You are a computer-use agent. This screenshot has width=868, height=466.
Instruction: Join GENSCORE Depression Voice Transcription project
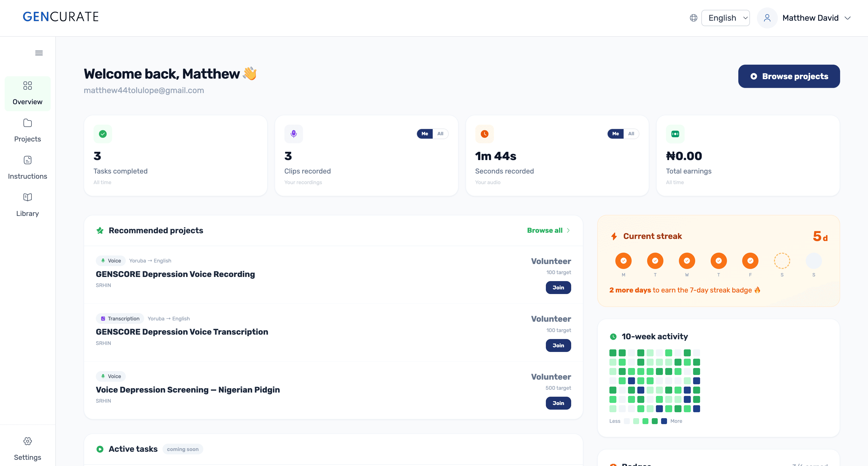click(558, 345)
